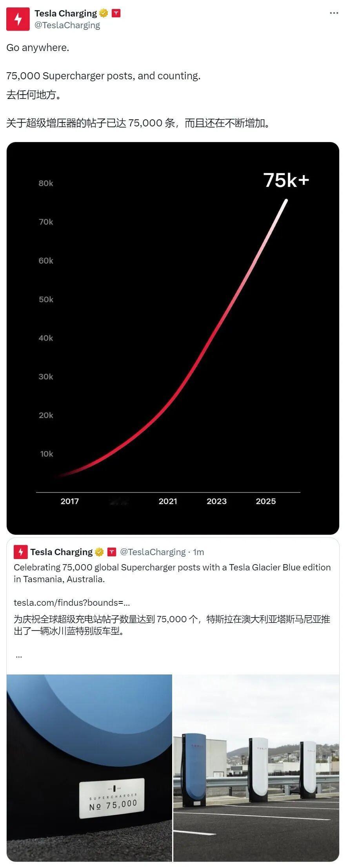Click the Tesla Charging display name
The height and width of the screenshot is (868, 349).
pos(65,13)
